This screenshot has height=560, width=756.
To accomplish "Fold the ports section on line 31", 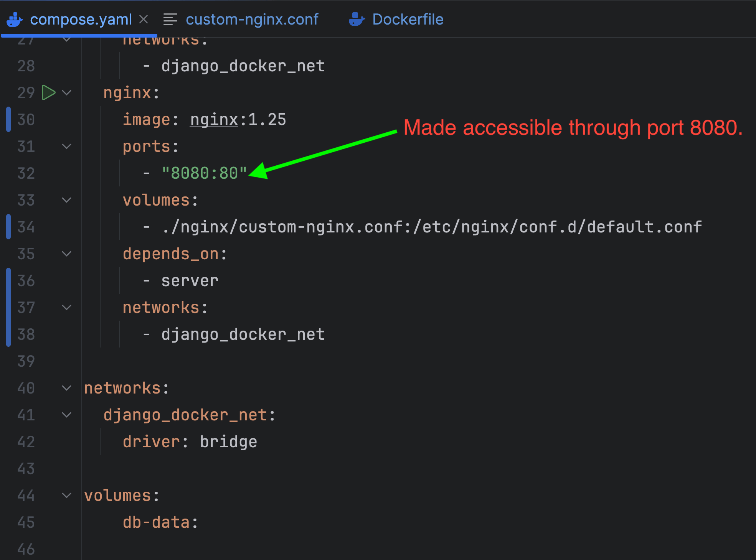I will (67, 147).
